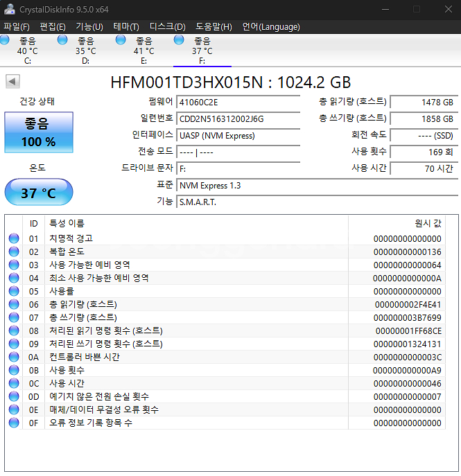Click status icon for attribute 02 복합 온도
Screen dimensions: 461x476
point(14,252)
